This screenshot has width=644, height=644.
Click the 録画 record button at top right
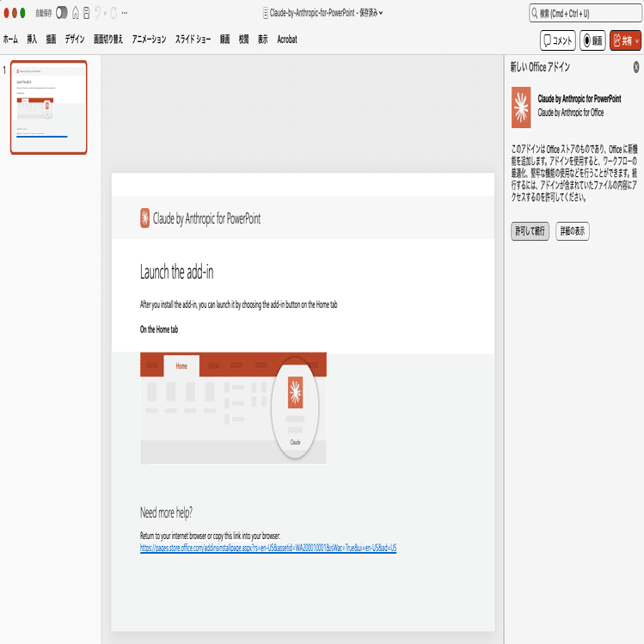click(x=592, y=40)
